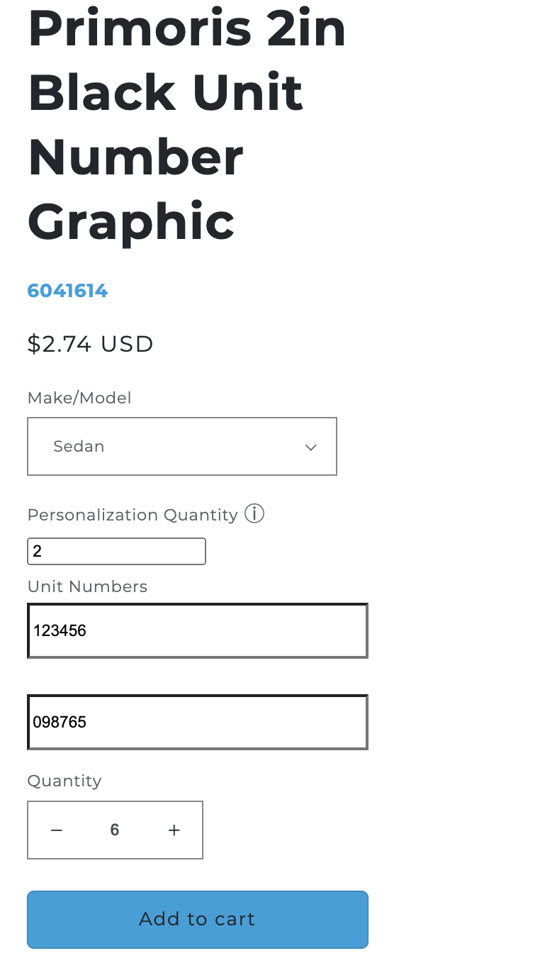The image size is (557, 980).
Task: Open the Sedan selection dropdown
Action: (182, 446)
